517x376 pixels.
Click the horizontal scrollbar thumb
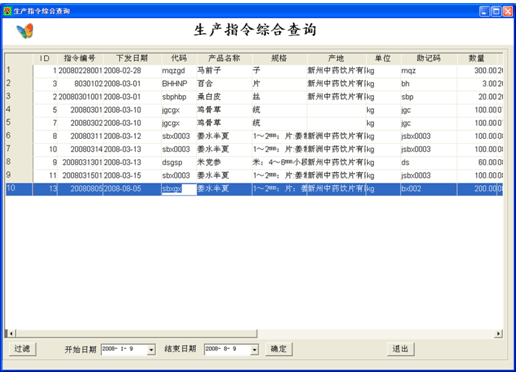(x=136, y=333)
